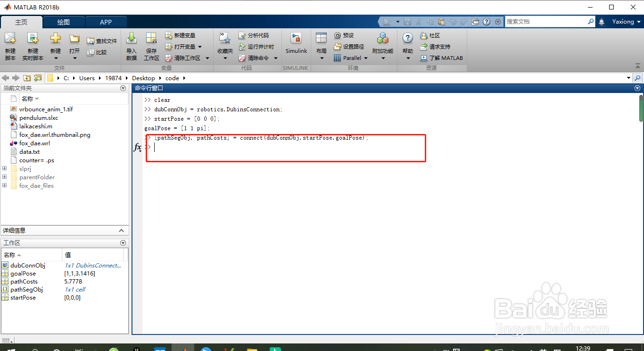Click the quick access Undo icon
Viewport: 644px width, 351px height.
(x=453, y=22)
